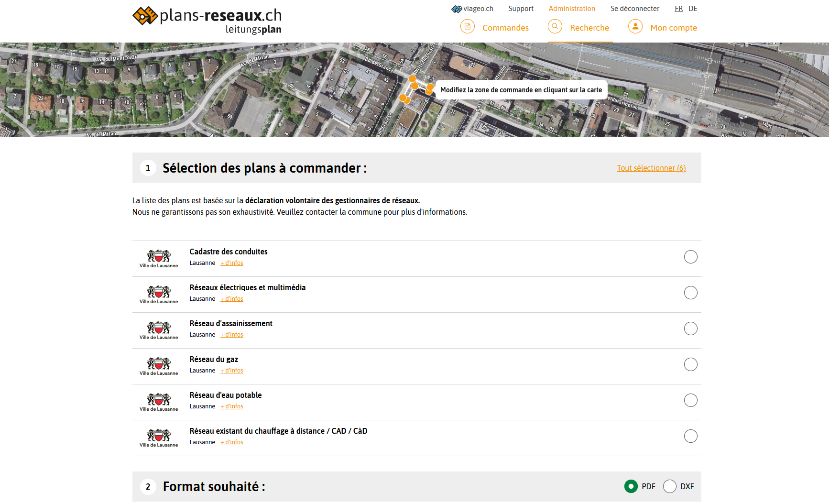Select the Réseau d'assainissement plan
This screenshot has width=829, height=504.
click(690, 329)
